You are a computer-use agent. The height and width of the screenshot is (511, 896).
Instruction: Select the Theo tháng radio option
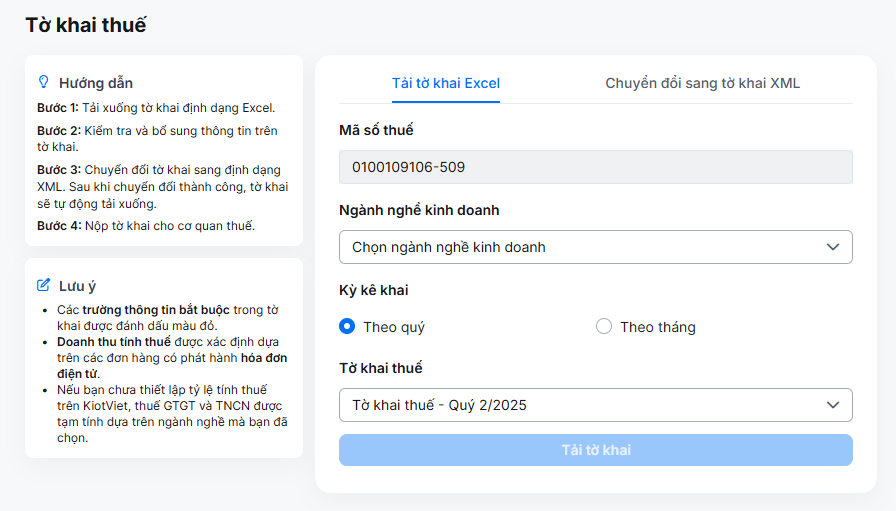[603, 326]
